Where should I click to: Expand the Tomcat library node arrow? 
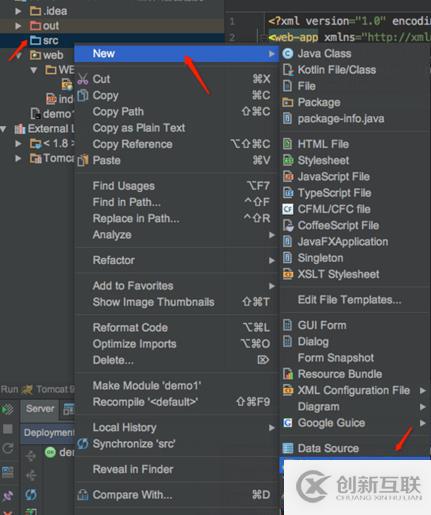18,158
